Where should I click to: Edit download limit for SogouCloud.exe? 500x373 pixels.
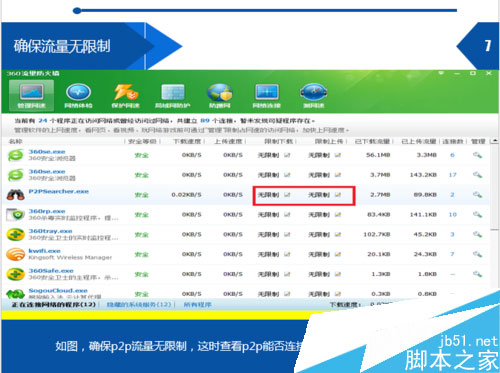click(x=287, y=294)
